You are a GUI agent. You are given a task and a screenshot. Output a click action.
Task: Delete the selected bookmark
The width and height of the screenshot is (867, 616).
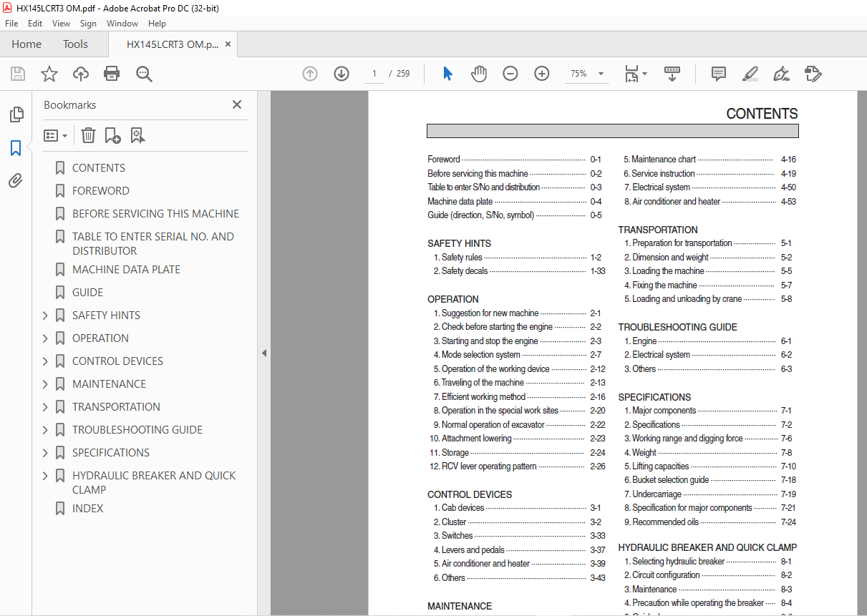pyautogui.click(x=88, y=135)
